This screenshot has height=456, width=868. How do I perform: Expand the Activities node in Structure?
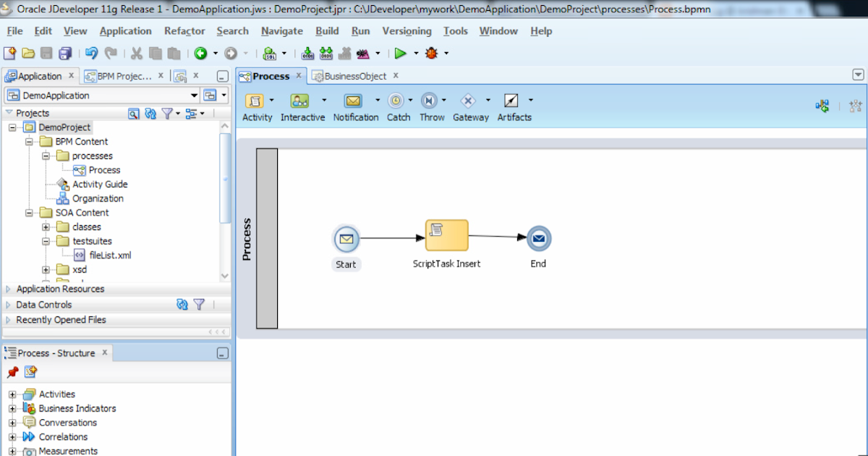pyautogui.click(x=12, y=394)
